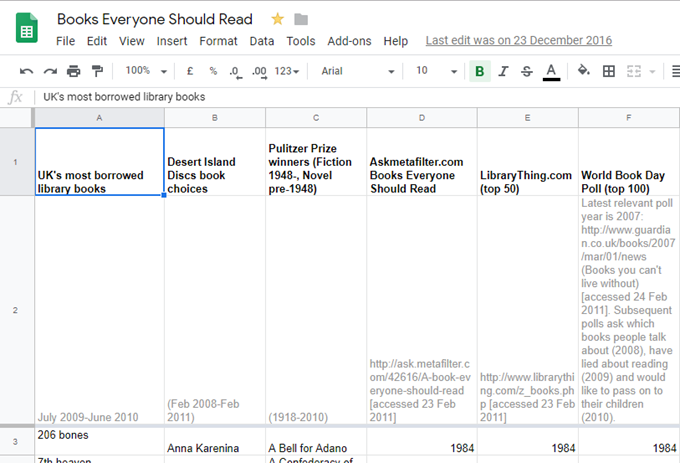This screenshot has height=463, width=680.
Task: Select the Paint format tool
Action: 97,71
